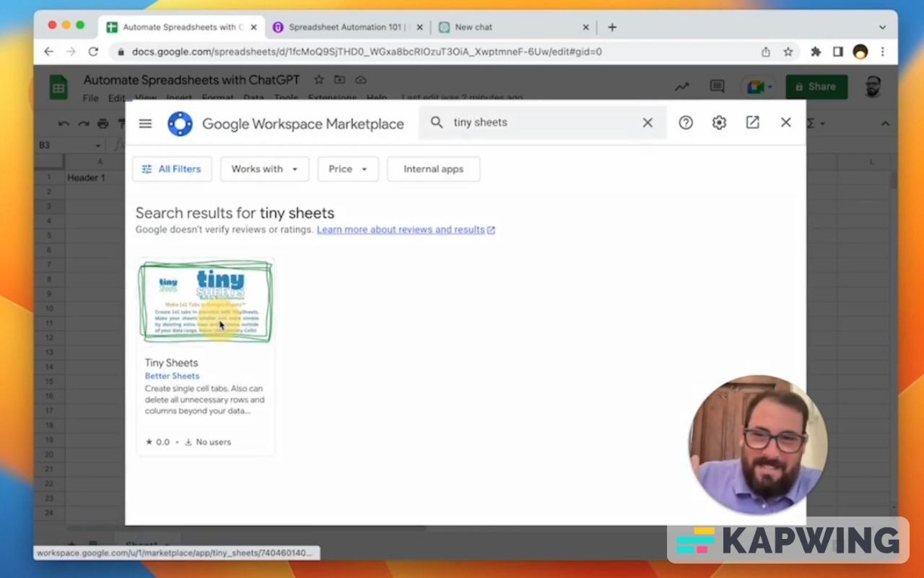Click the Tiny Sheets app title
This screenshot has height=578, width=924.
(171, 363)
